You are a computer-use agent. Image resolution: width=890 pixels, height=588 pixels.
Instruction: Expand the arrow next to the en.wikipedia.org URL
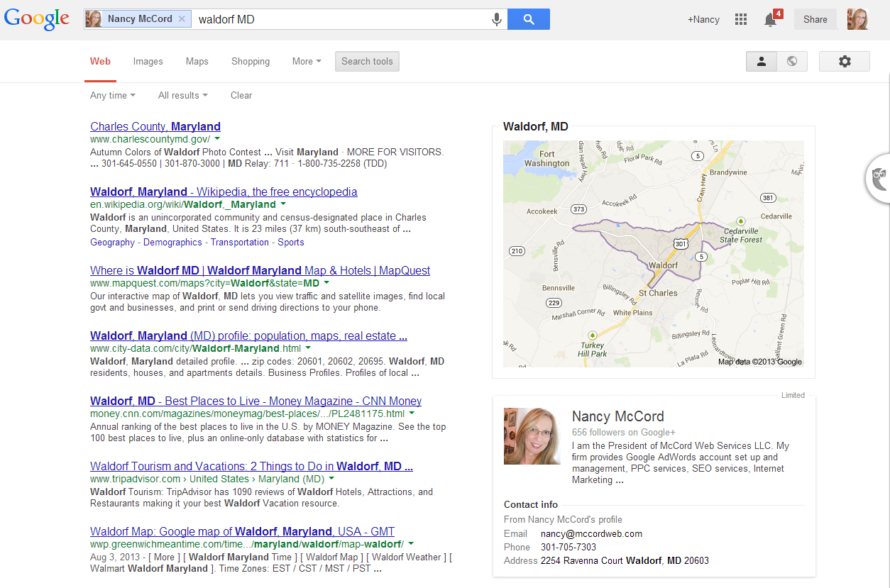coord(283,204)
